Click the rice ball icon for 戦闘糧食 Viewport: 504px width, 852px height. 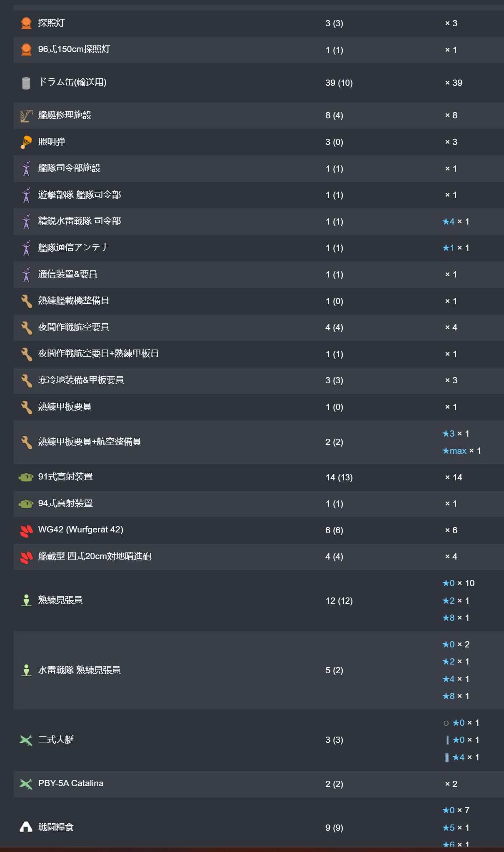(26, 827)
